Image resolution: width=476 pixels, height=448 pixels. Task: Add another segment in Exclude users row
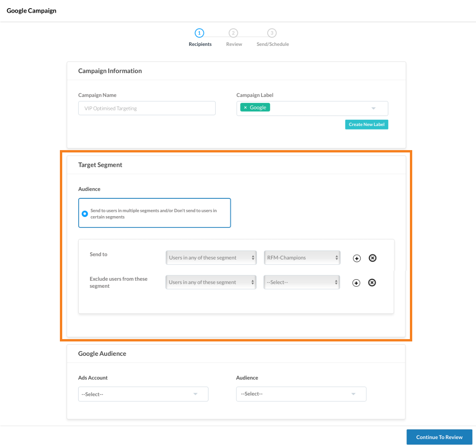[x=356, y=283]
